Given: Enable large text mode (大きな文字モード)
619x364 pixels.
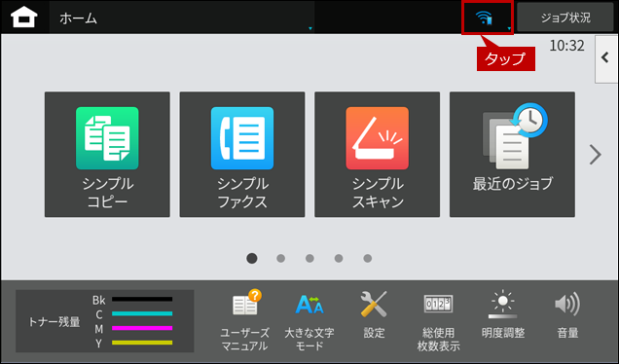Looking at the screenshot, I should 309,320.
